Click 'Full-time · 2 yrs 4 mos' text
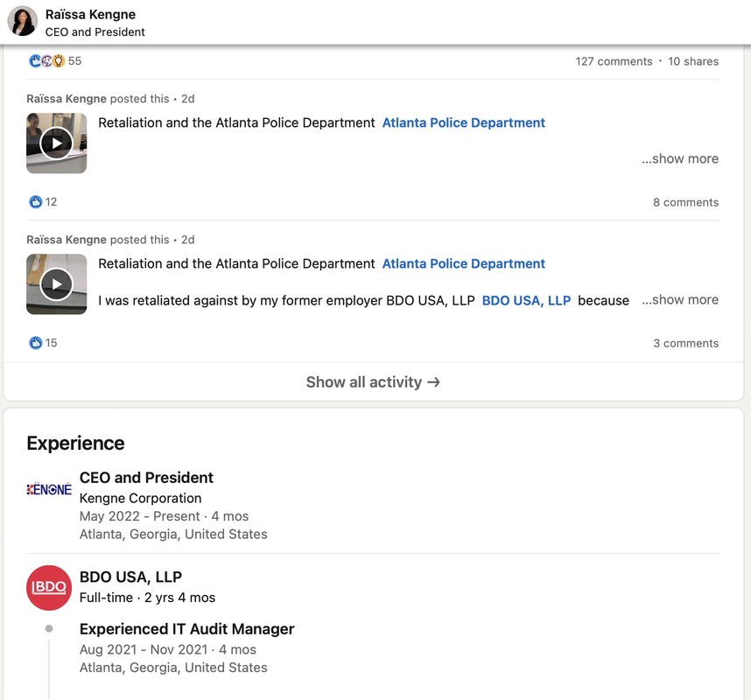The width and height of the screenshot is (751, 700). tap(148, 598)
